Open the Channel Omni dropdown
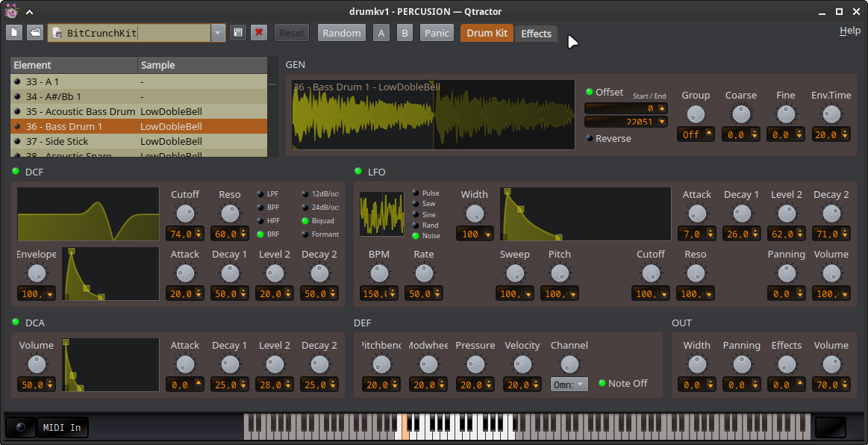 (569, 385)
